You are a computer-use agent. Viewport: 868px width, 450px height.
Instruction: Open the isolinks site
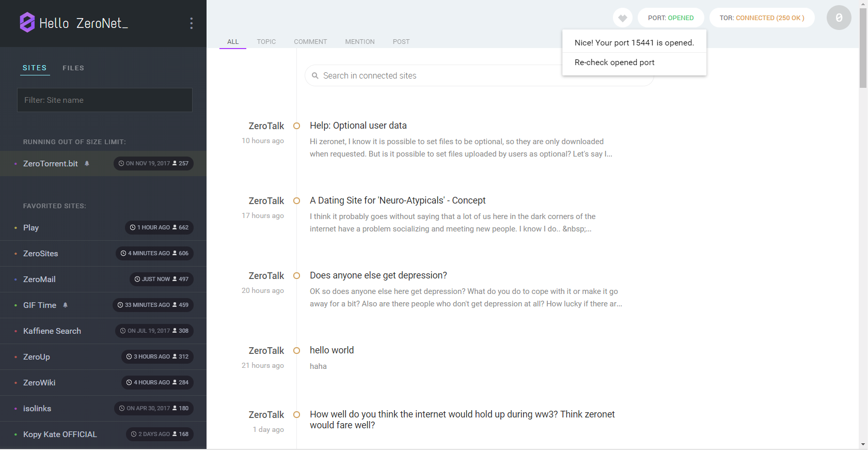pyautogui.click(x=37, y=408)
